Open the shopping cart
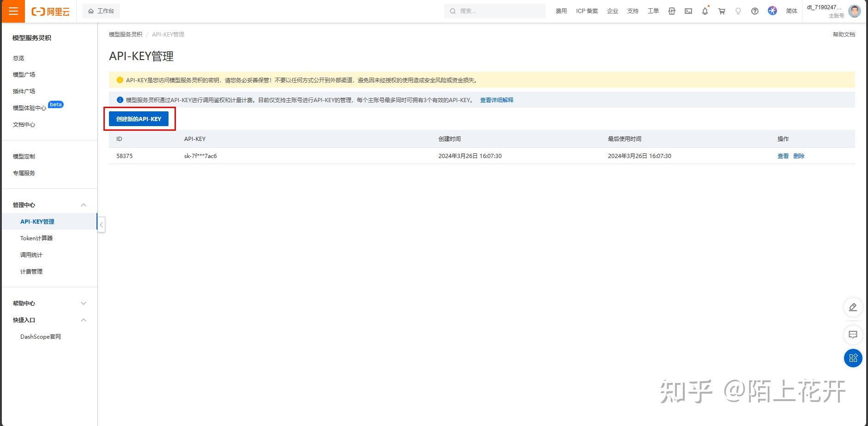 pos(721,11)
